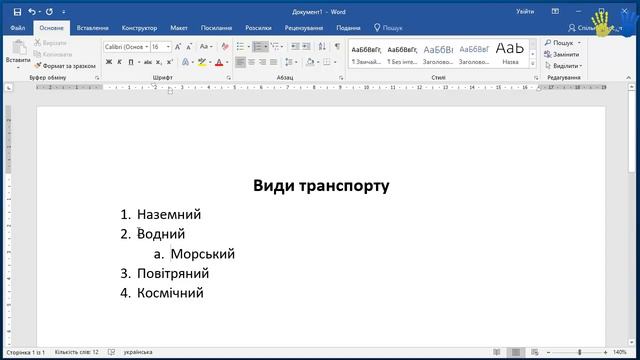Click the numbered list button
This screenshot has height=360, width=640.
click(257, 47)
